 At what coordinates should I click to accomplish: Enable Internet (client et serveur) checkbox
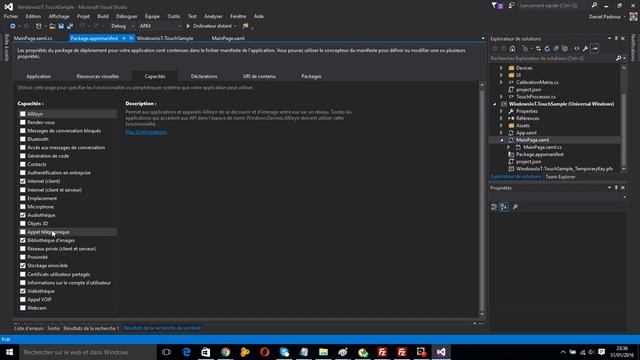[23, 190]
